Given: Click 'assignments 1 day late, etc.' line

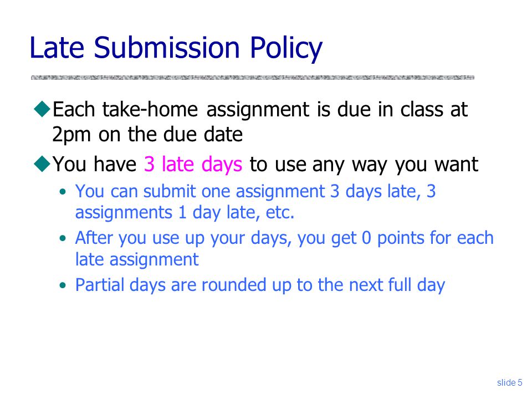Looking at the screenshot, I should click(185, 213).
